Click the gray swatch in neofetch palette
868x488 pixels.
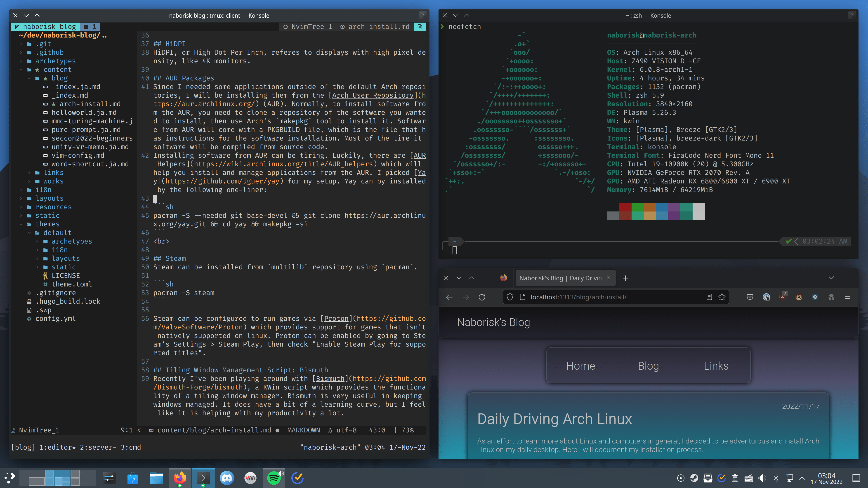coord(613,216)
